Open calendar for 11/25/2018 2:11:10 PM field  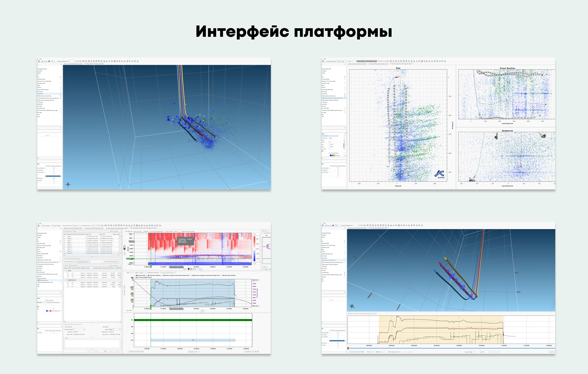coord(258,352)
